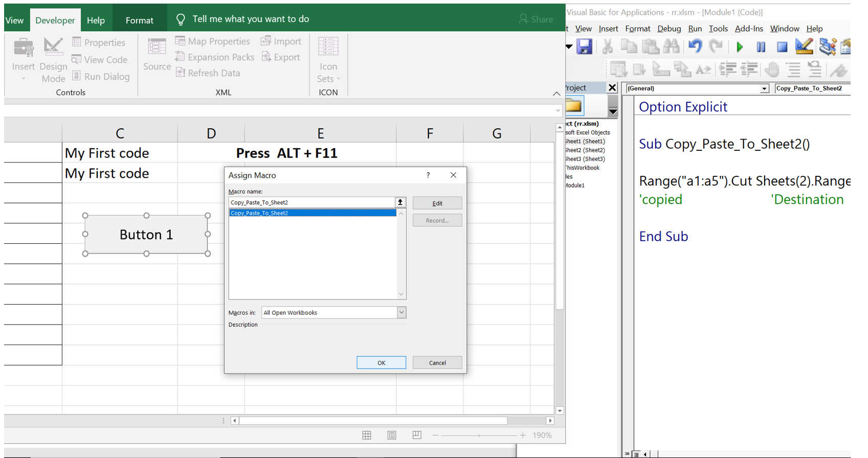Screen dimensions: 868x458
Task: Open the (General) object dropdown
Action: click(764, 88)
